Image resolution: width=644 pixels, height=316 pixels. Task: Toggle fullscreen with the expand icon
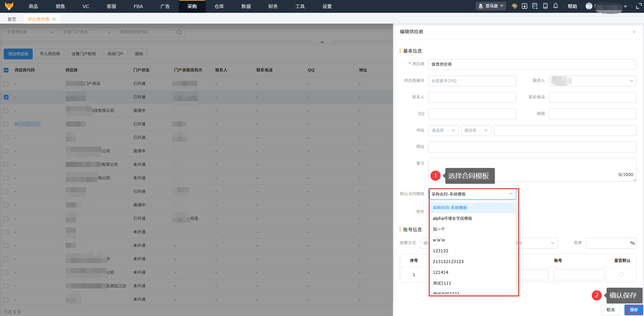click(639, 6)
